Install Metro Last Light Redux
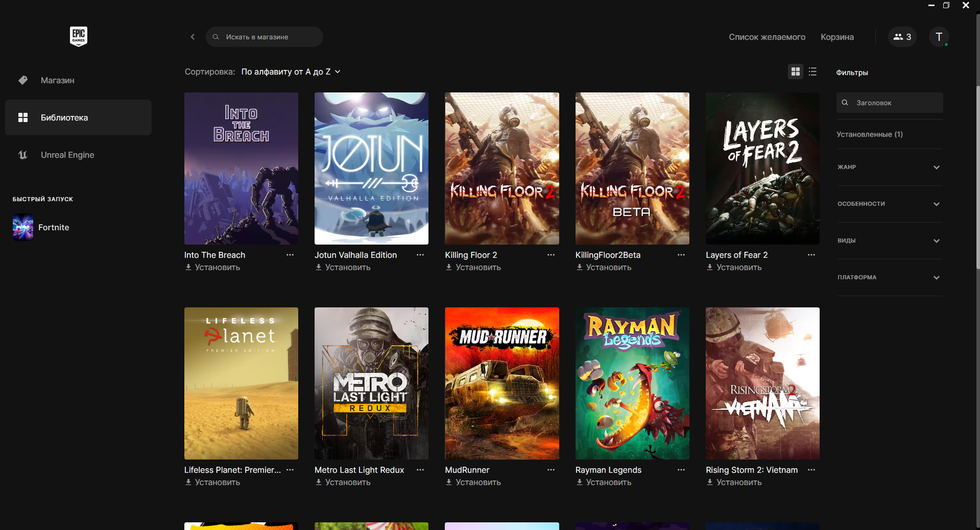The width and height of the screenshot is (980, 530). pos(343,482)
